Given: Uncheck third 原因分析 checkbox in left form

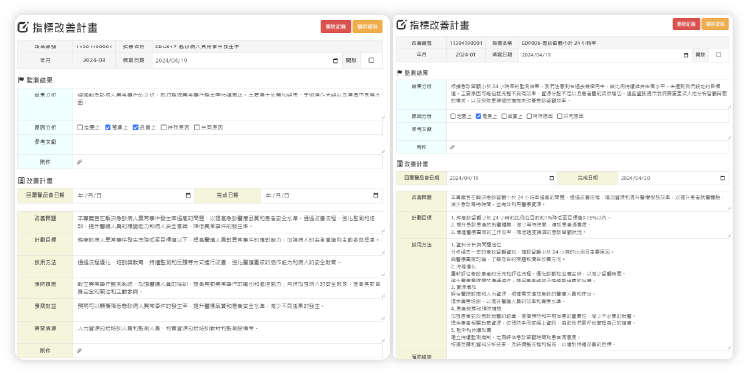Looking at the screenshot, I should [135, 127].
